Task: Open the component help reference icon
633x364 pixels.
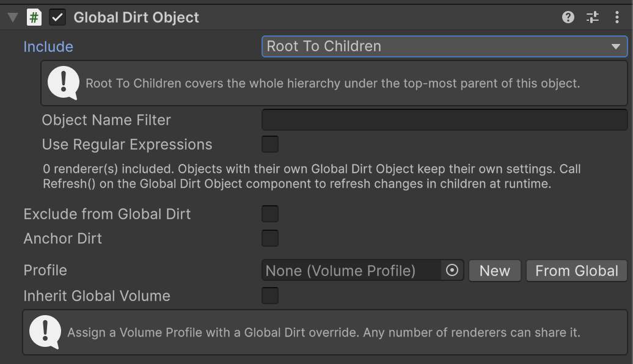Action: 568,17
